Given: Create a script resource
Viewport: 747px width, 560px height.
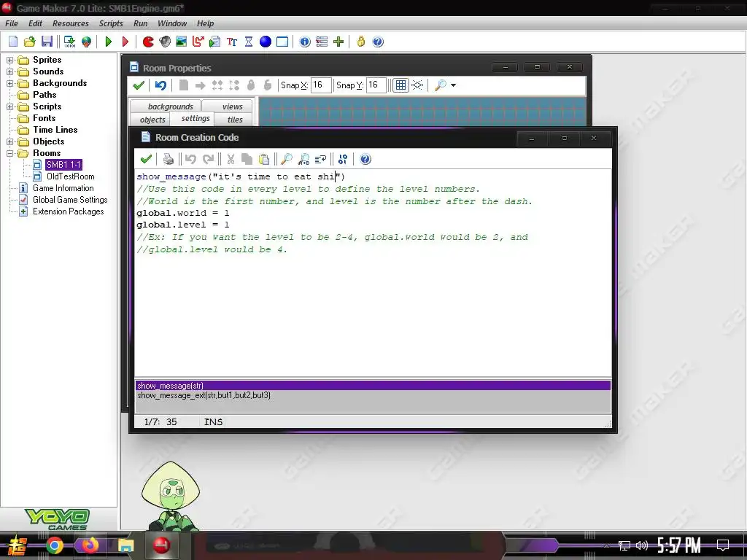Looking at the screenshot, I should pyautogui.click(x=215, y=42).
